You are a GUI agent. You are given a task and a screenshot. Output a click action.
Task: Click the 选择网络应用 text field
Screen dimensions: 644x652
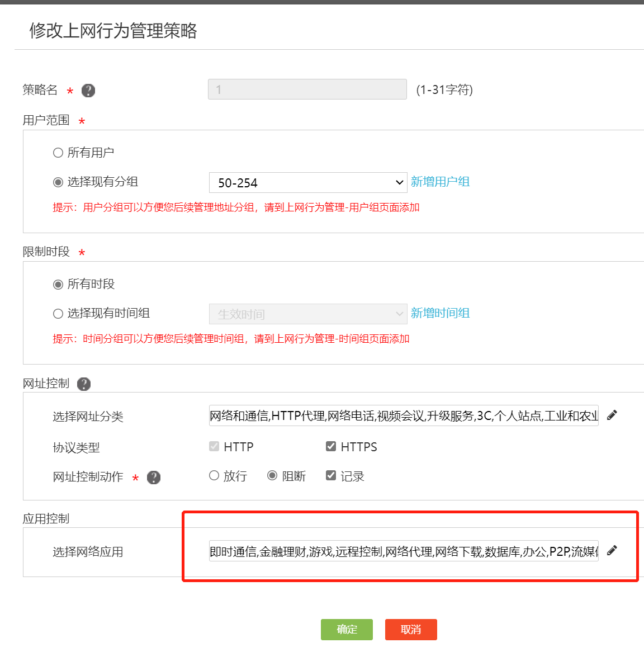[x=404, y=551]
